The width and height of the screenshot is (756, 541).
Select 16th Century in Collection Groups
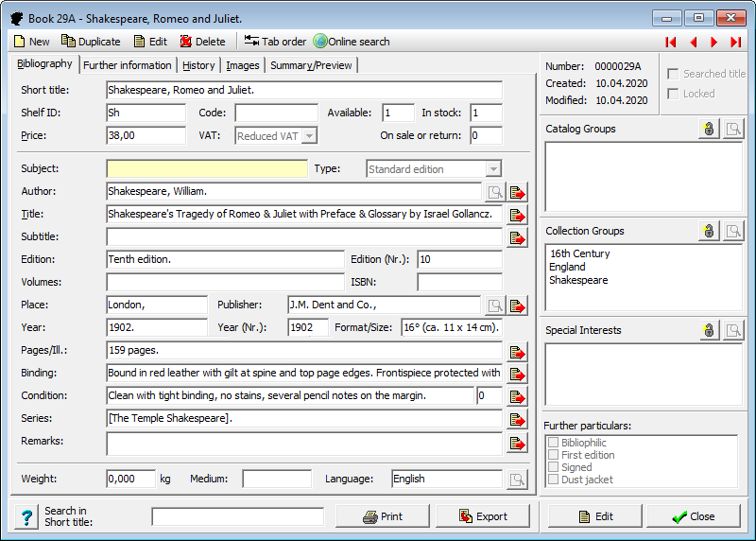pos(580,253)
